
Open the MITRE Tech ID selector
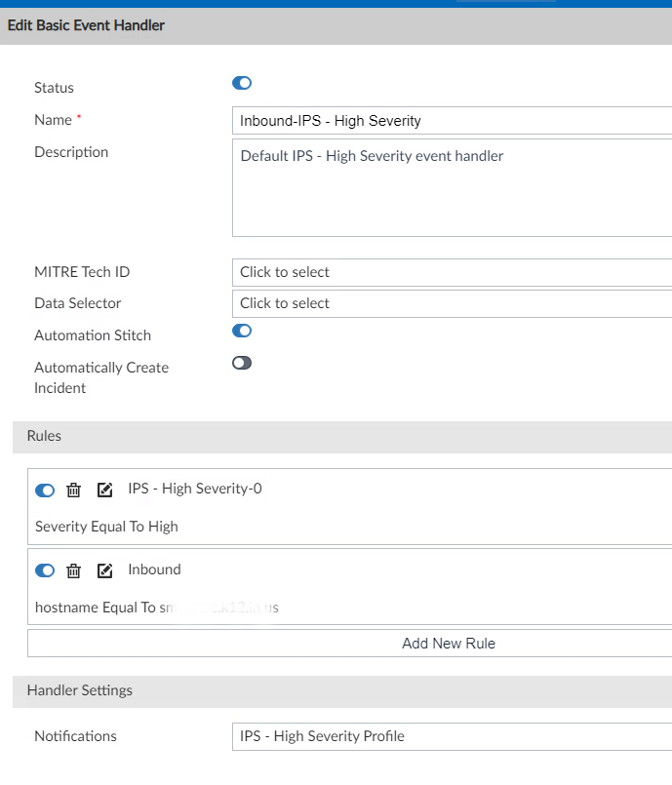(x=453, y=272)
